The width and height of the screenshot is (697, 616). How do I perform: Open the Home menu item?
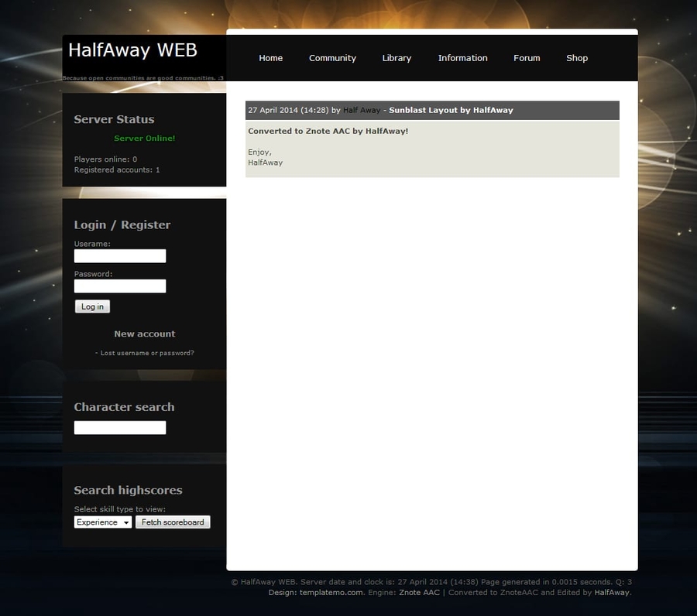pos(270,58)
